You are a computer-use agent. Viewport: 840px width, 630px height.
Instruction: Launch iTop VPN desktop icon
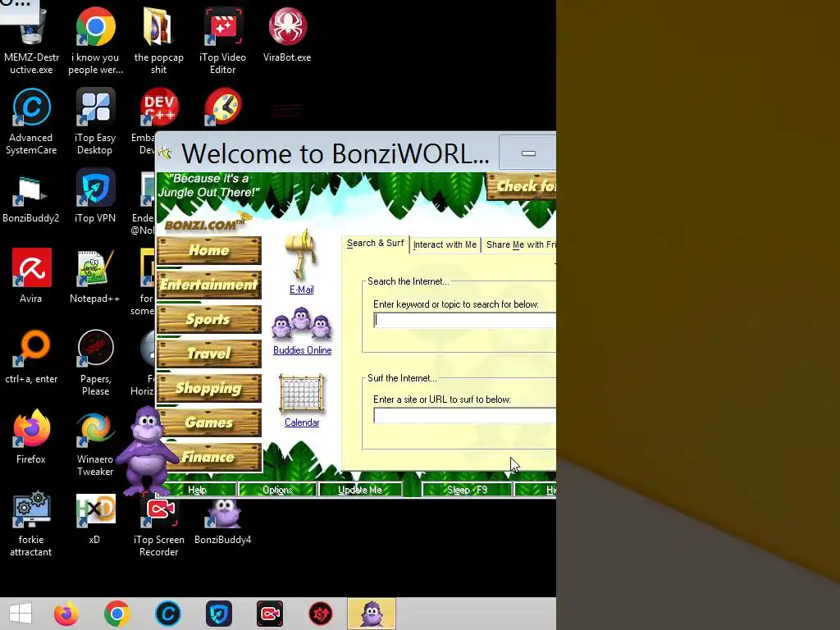click(95, 195)
